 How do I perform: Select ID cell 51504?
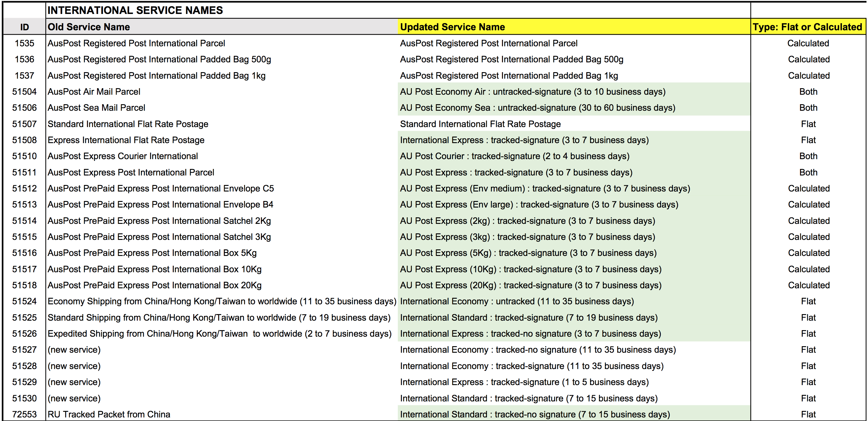tap(24, 92)
